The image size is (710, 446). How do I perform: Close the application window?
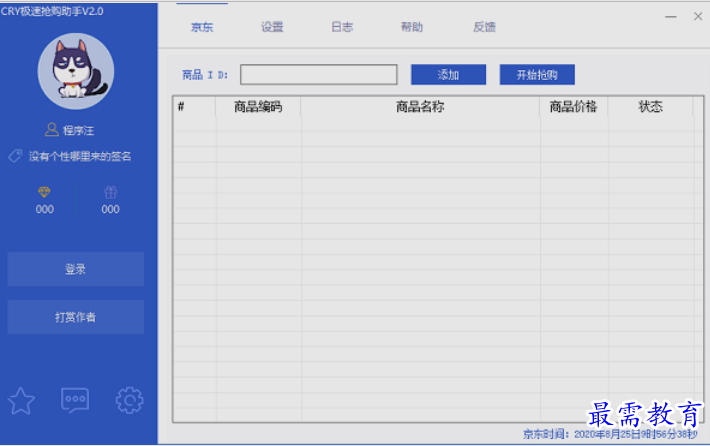tap(698, 16)
